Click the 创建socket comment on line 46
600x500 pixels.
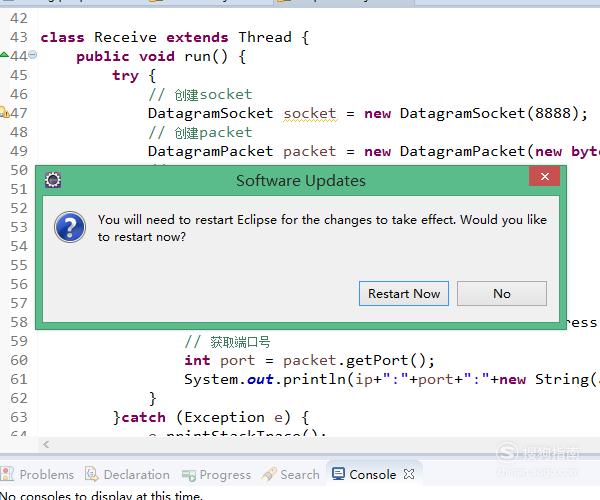[x=201, y=94]
